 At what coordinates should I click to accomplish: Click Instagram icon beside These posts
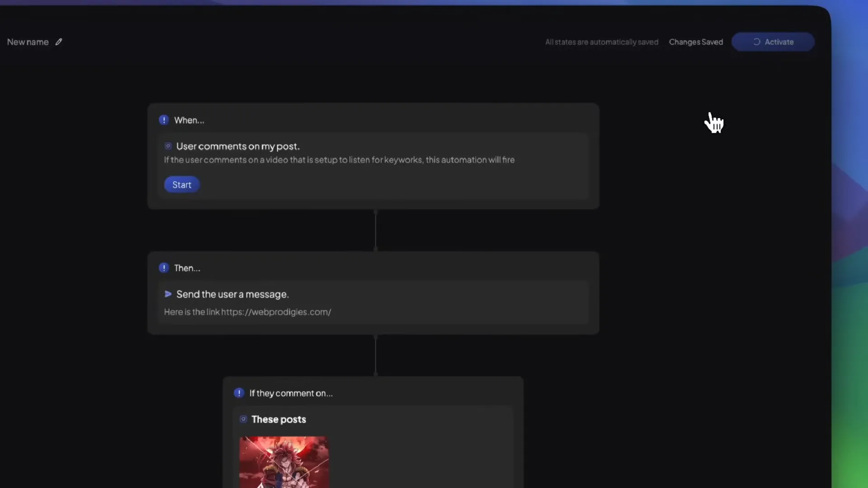pos(243,419)
